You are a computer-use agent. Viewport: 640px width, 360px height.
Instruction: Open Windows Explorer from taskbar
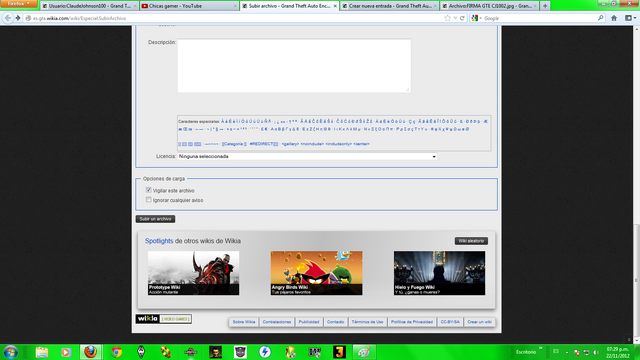pos(42,352)
